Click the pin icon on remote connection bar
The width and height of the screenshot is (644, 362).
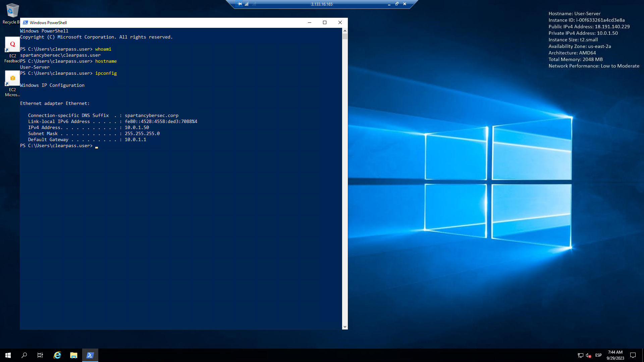tap(239, 4)
